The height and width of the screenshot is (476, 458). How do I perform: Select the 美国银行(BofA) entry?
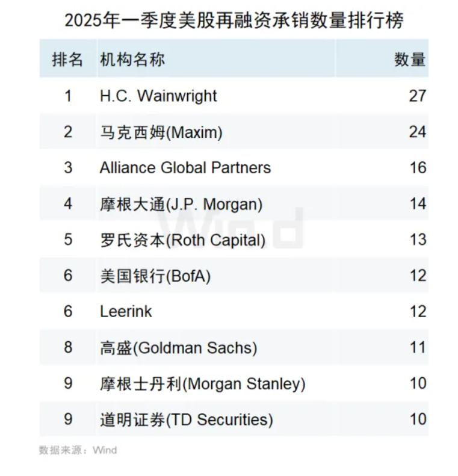155,276
